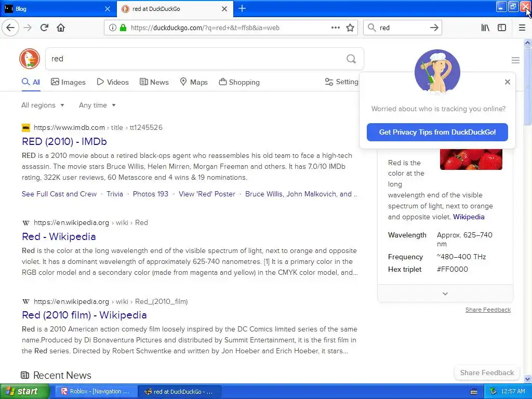
Task: Click the scrollbar up arrow
Action: pyautogui.click(x=527, y=43)
